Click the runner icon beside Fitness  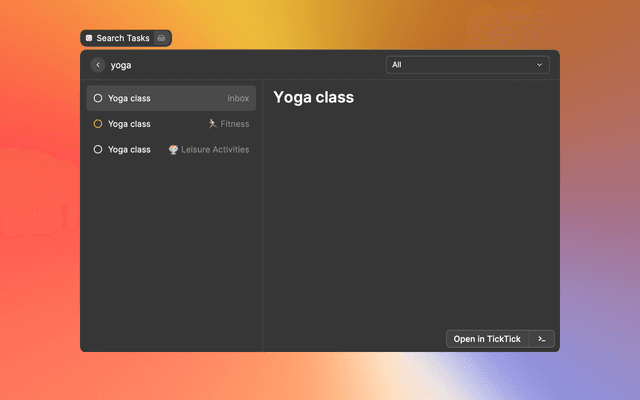click(212, 124)
